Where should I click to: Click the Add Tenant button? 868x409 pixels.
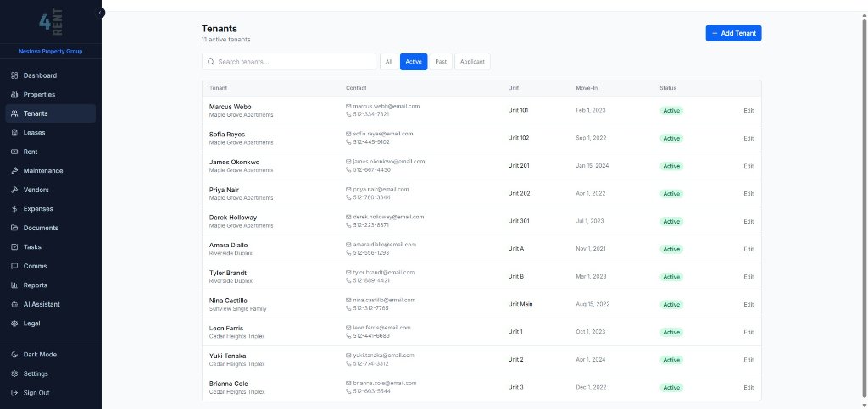pyautogui.click(x=733, y=33)
